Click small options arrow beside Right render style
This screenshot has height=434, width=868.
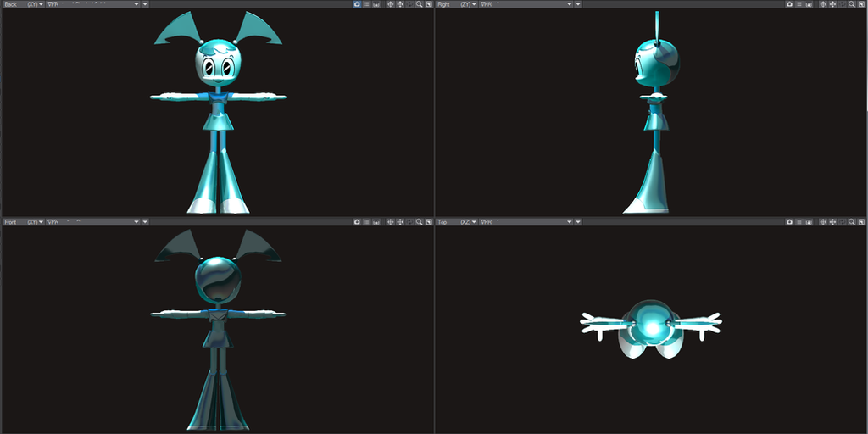(578, 4)
